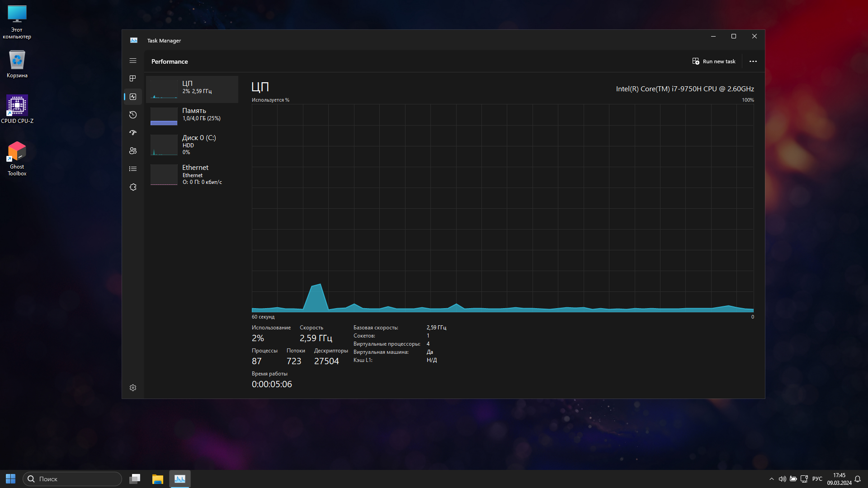
Task: Open the Users page icon
Action: click(x=133, y=151)
